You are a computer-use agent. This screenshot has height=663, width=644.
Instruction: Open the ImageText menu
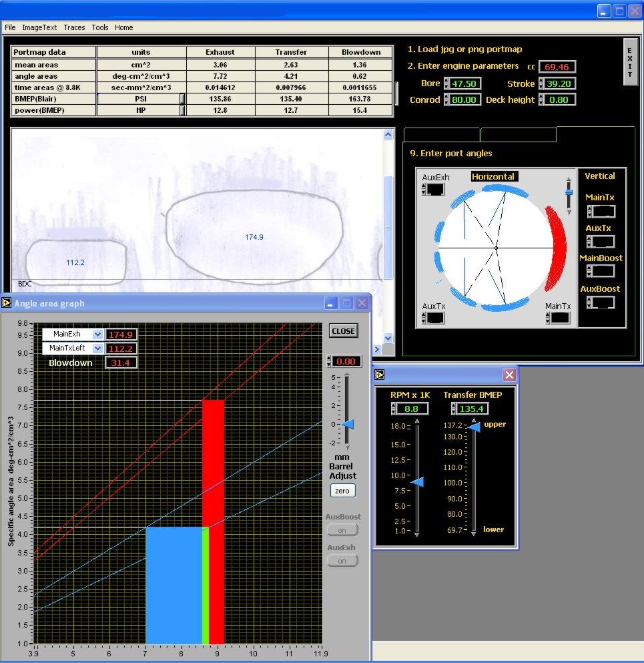tap(39, 27)
